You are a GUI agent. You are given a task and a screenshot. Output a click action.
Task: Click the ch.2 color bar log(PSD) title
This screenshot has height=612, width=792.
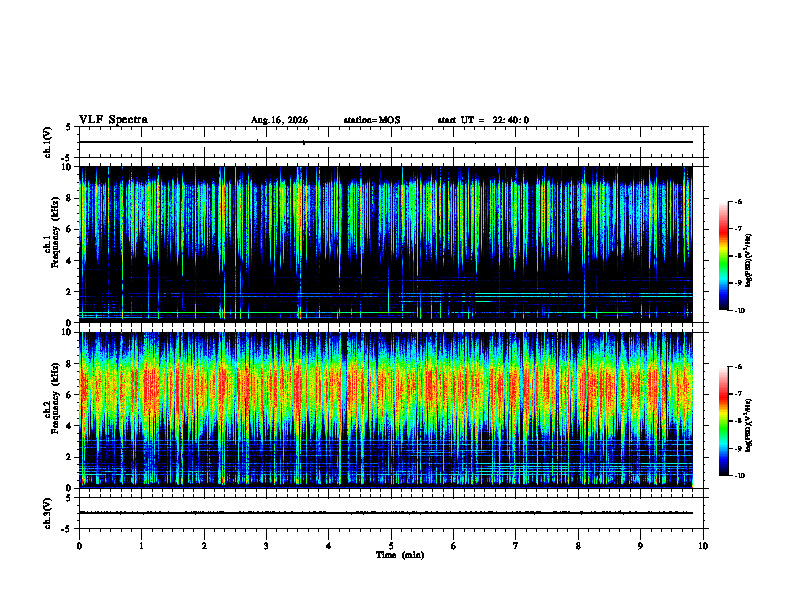[749, 426]
